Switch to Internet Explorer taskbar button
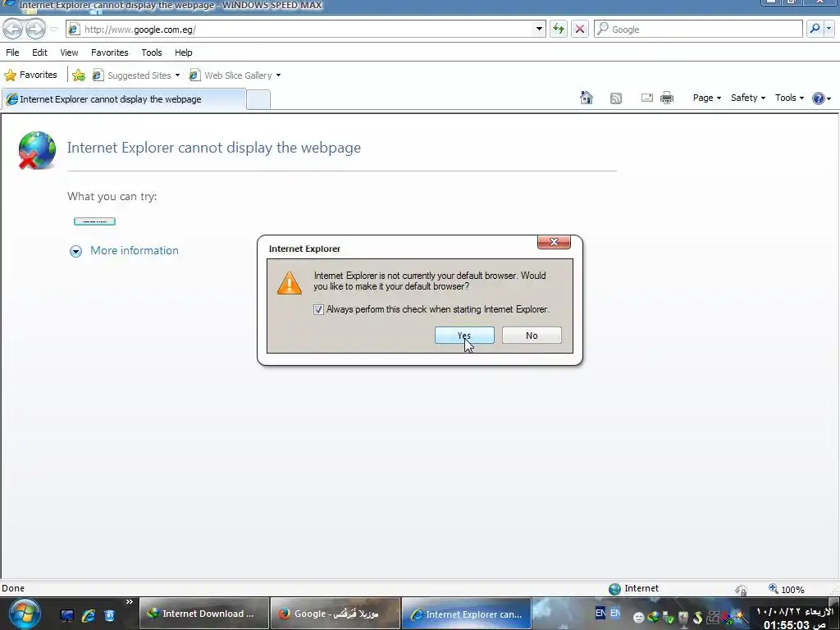 467,614
